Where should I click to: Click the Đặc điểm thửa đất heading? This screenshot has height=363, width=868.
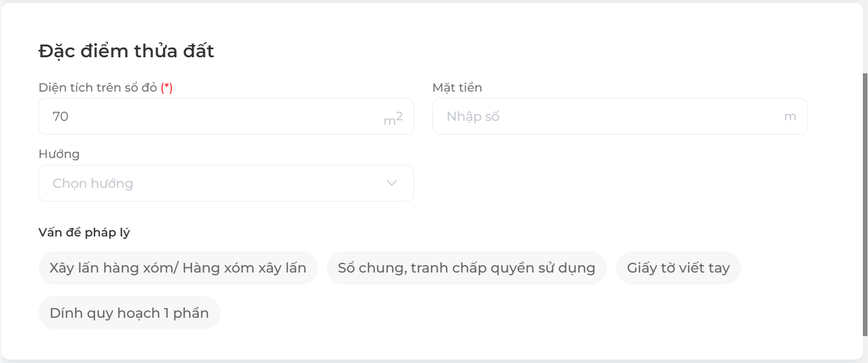pyautogui.click(x=126, y=50)
